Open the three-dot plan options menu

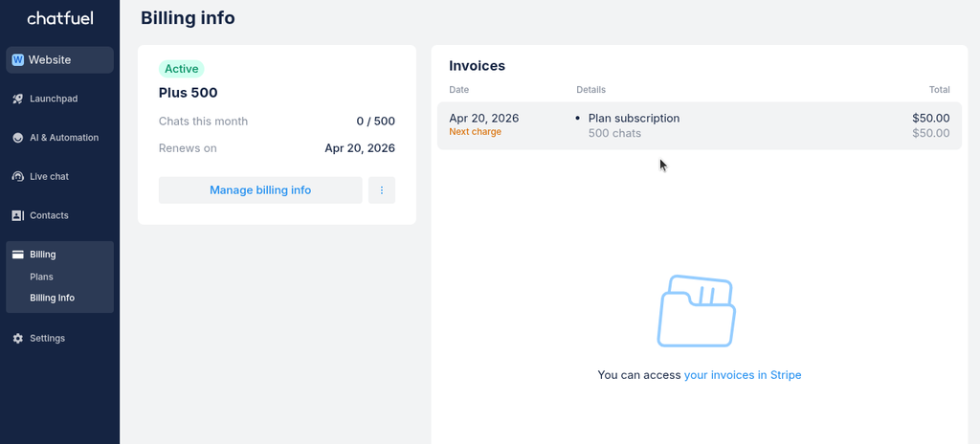[x=382, y=190]
